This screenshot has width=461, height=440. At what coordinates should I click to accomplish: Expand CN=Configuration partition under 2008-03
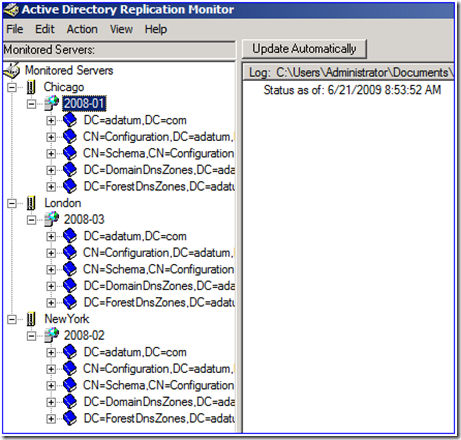(x=51, y=253)
